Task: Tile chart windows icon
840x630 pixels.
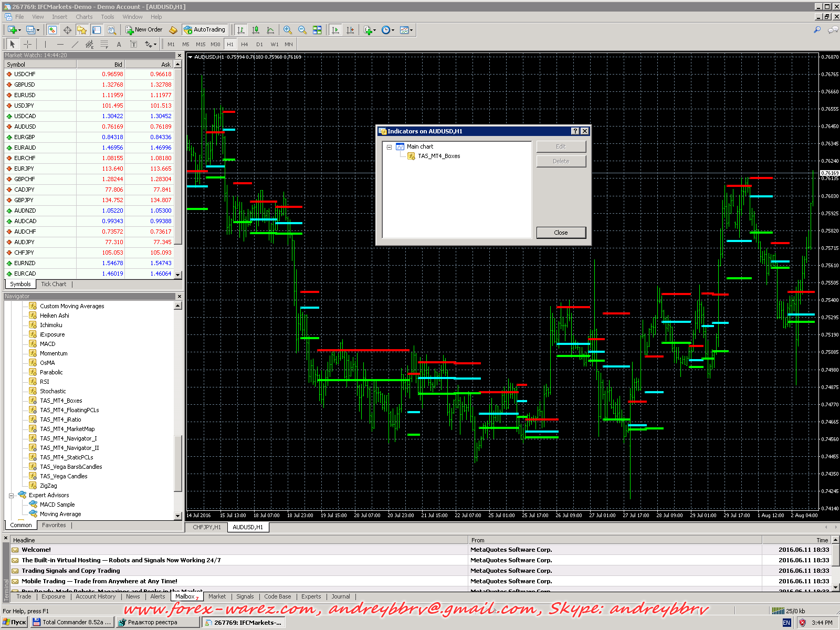Action: tap(317, 30)
